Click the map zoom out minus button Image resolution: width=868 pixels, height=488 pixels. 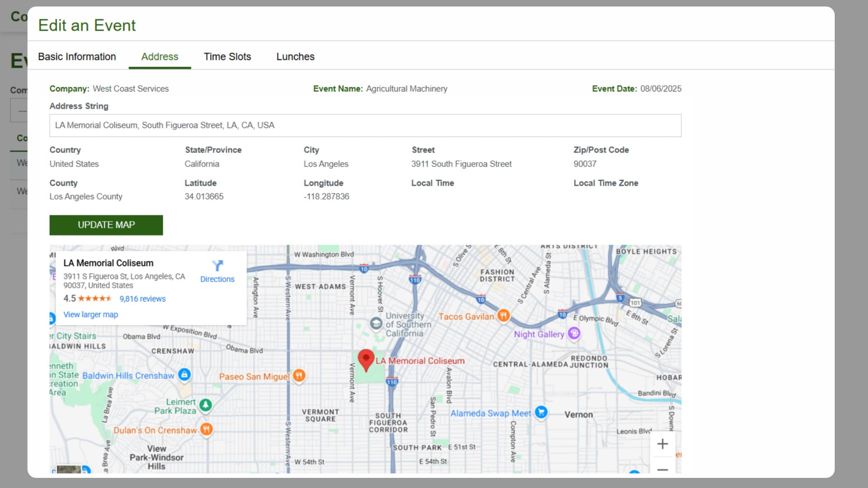click(x=662, y=470)
